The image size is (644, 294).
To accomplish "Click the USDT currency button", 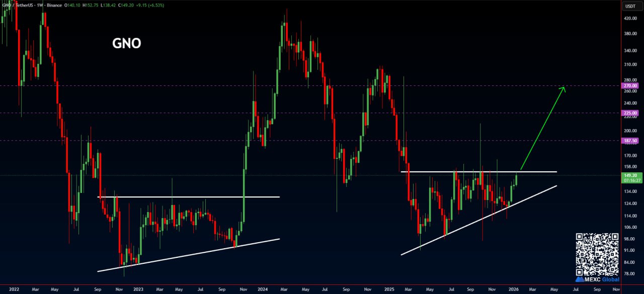I will click(x=631, y=6).
